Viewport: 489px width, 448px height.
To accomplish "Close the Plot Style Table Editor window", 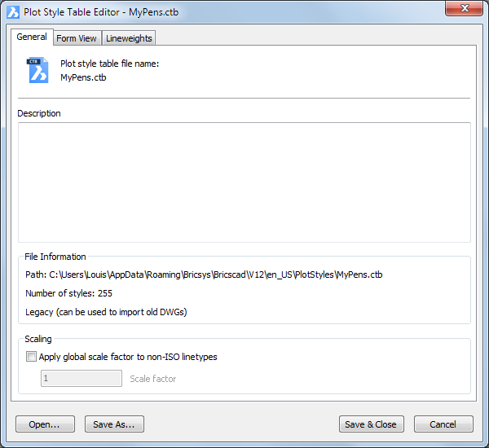I will pos(464,8).
